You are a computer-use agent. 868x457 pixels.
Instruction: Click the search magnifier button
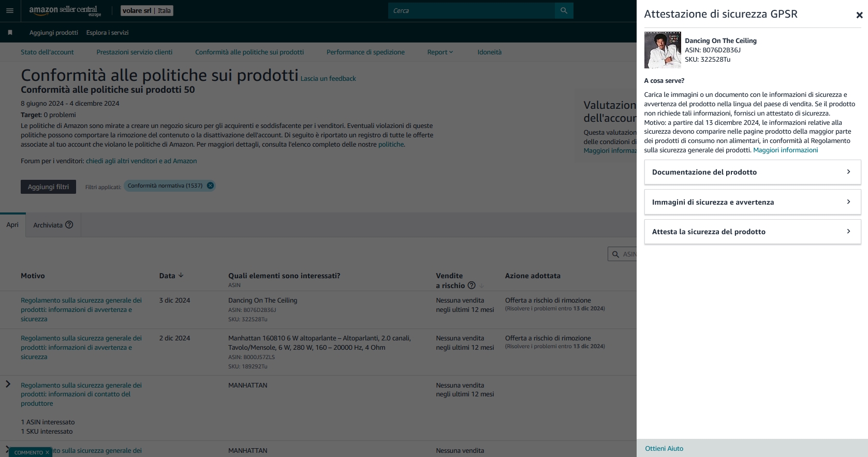click(564, 10)
